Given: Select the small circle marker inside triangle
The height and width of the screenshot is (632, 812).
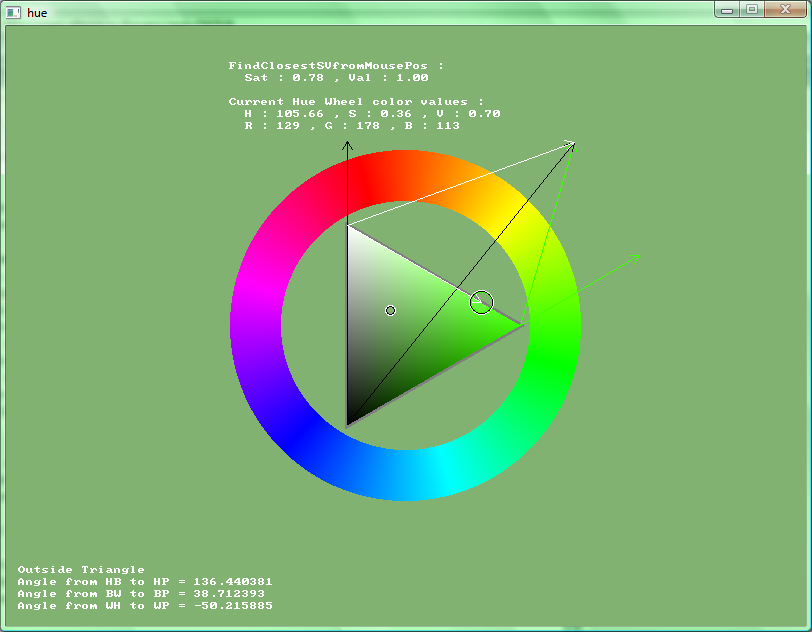Looking at the screenshot, I should [x=390, y=310].
